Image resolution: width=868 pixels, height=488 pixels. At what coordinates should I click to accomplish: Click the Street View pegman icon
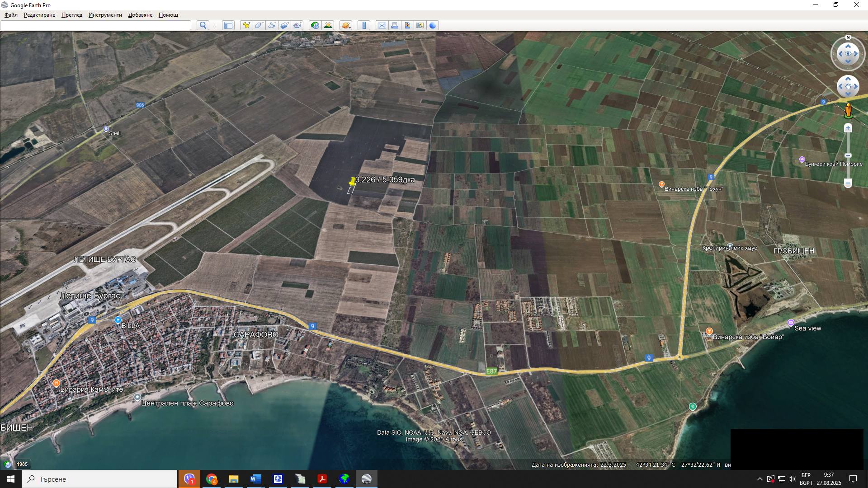848,111
